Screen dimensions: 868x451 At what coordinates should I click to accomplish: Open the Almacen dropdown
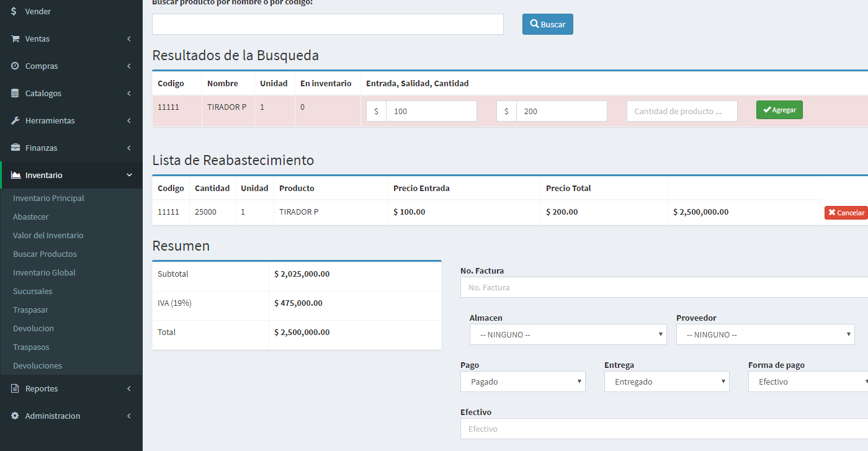pos(568,334)
